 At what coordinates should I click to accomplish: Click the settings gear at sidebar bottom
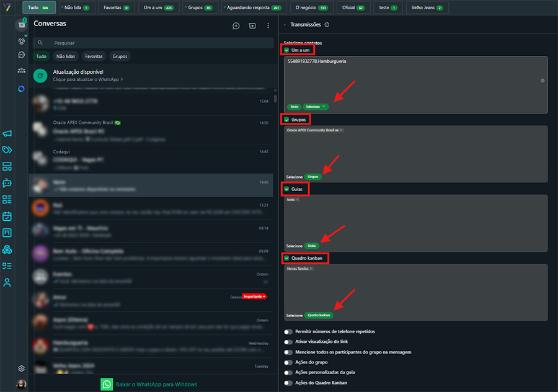click(22, 368)
